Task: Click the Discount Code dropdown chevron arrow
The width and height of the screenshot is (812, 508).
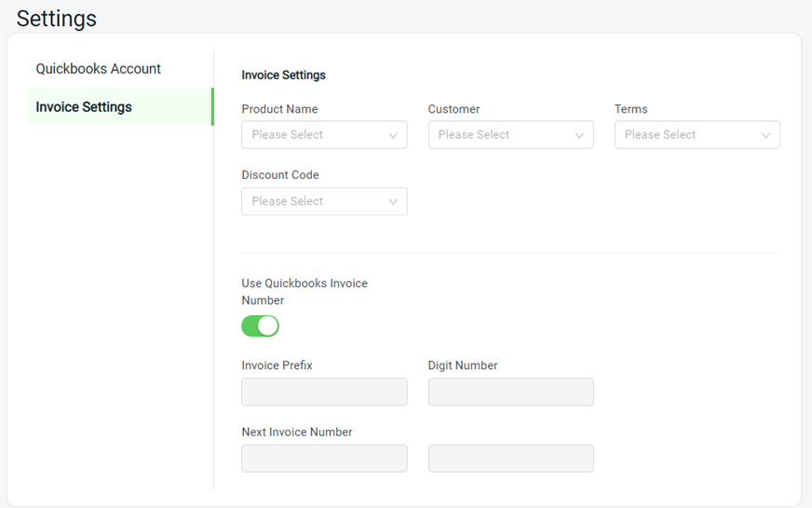Action: (x=393, y=201)
